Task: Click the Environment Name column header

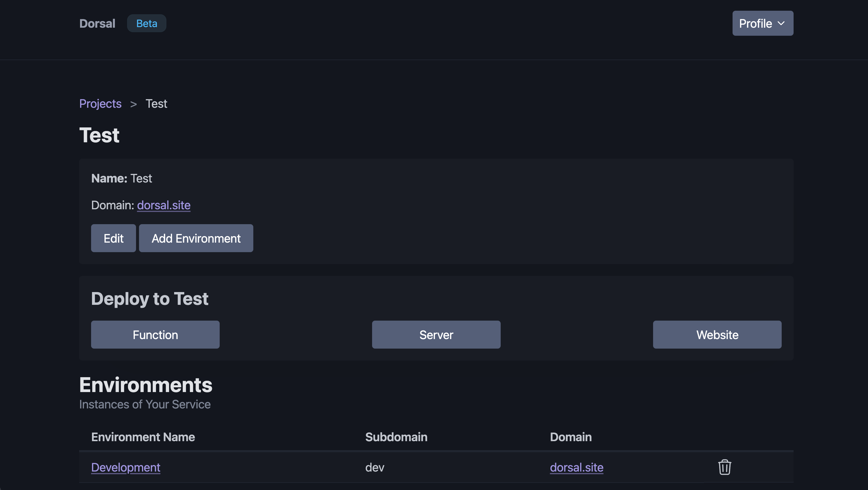Action: click(x=143, y=437)
